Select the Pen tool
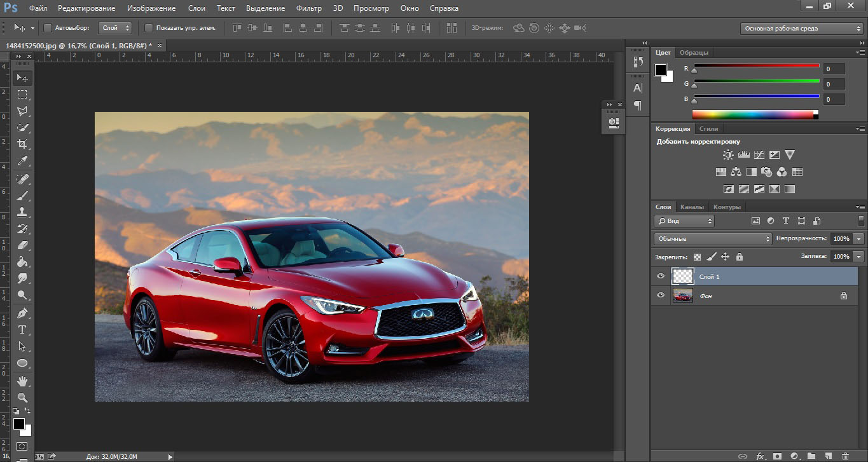The width and height of the screenshot is (868, 462). (22, 313)
